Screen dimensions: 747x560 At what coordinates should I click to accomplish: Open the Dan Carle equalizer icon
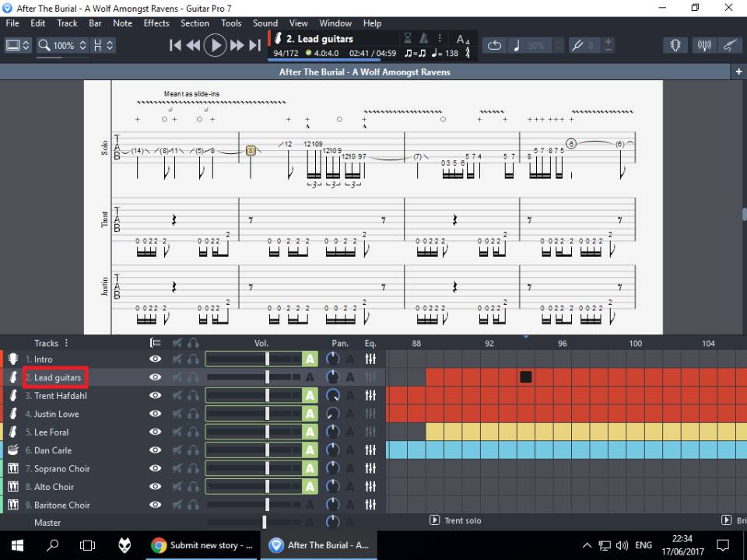coord(370,450)
